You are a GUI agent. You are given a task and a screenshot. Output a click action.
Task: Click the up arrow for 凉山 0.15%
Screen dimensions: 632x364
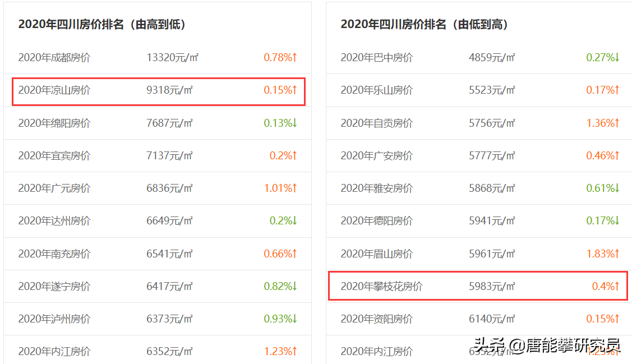point(296,90)
